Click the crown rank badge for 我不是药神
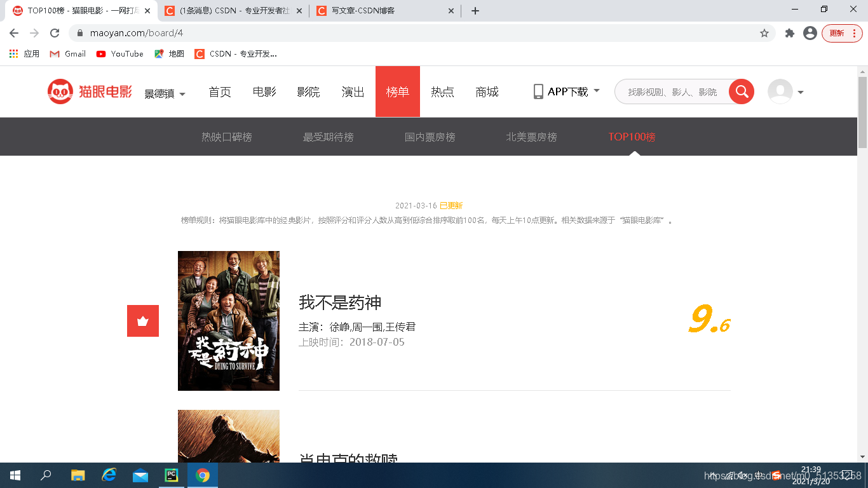This screenshot has height=488, width=868. pos(143,321)
